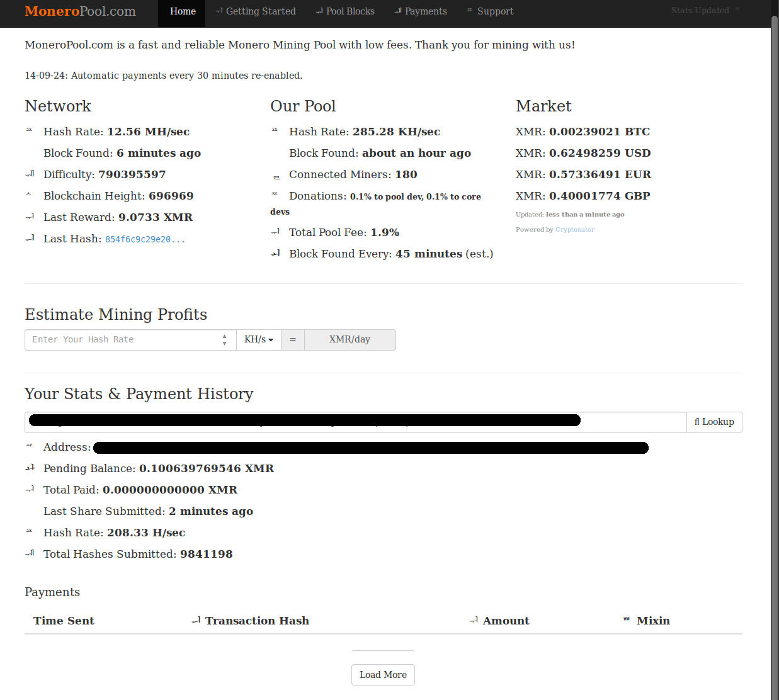Click the icon beside Last Reward
Viewport: 779px width, 700px height.
click(x=29, y=217)
